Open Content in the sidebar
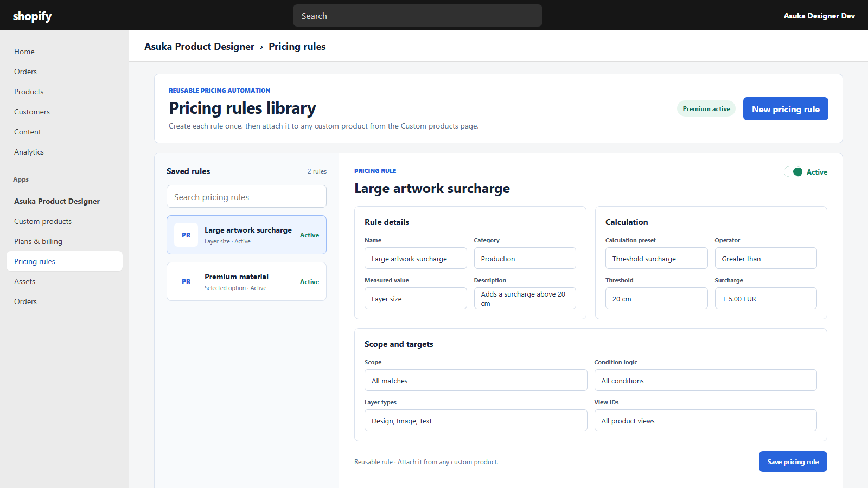Image resolution: width=868 pixels, height=488 pixels. [x=65, y=132]
